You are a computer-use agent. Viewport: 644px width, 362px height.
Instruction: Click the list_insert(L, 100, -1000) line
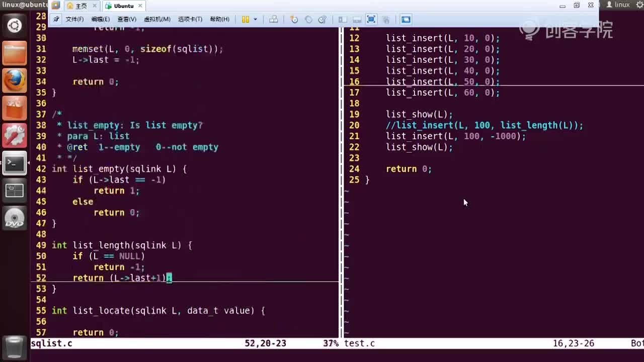pyautogui.click(x=456, y=136)
